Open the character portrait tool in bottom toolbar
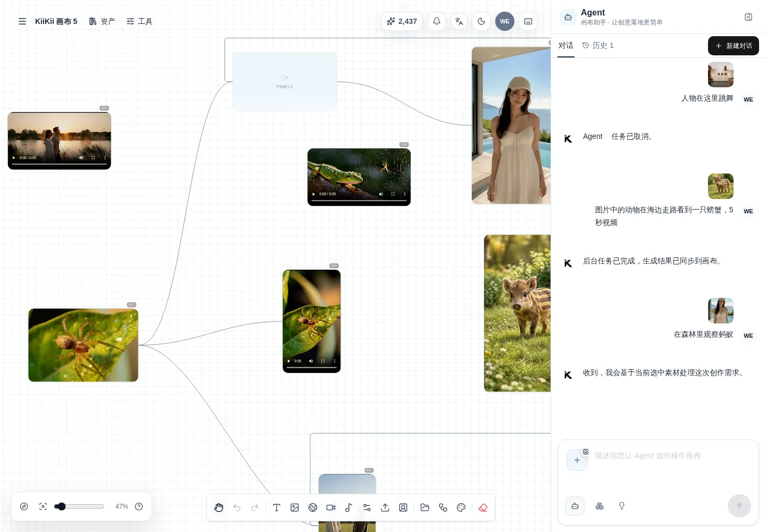The image size is (766, 532). 403,508
